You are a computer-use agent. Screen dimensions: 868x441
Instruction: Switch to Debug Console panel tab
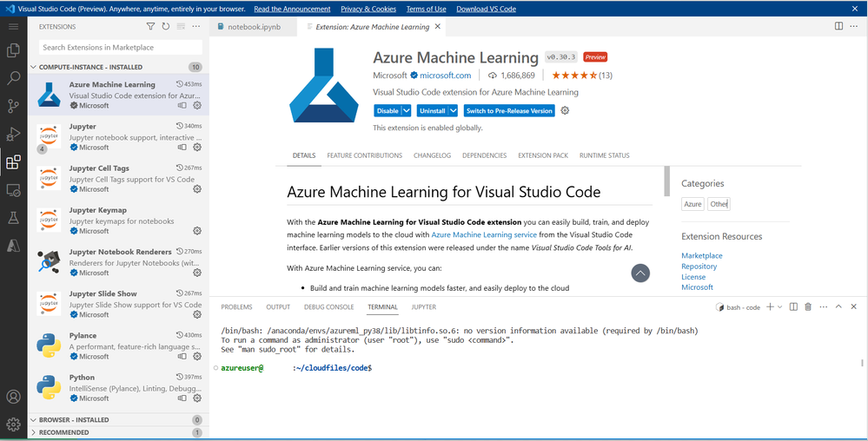[328, 306]
